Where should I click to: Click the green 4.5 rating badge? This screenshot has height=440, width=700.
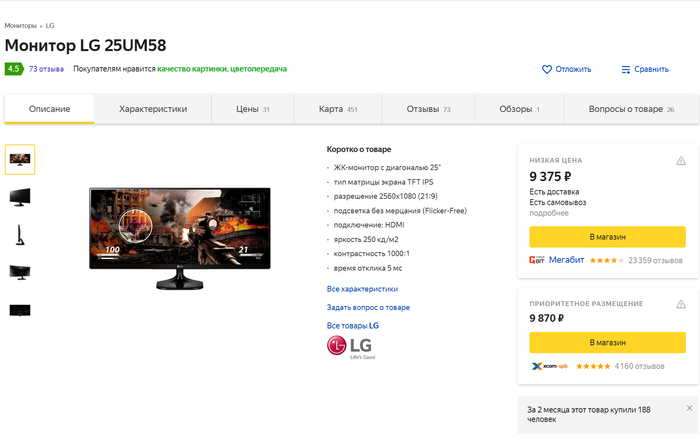14,69
